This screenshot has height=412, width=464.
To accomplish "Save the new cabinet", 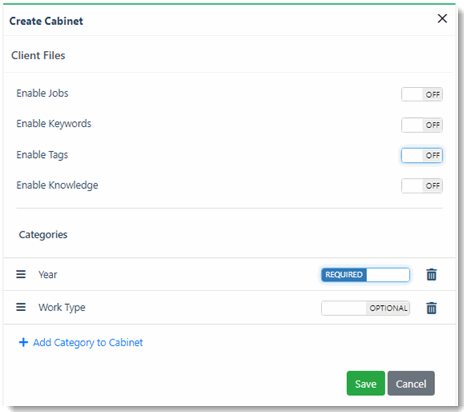I will point(366,383).
